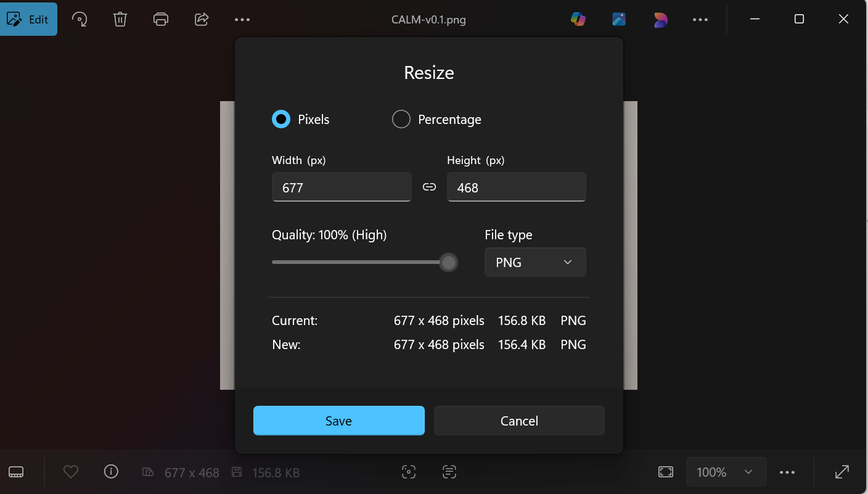Mark as favorite with the heart icon
The height and width of the screenshot is (494, 868).
click(x=71, y=472)
